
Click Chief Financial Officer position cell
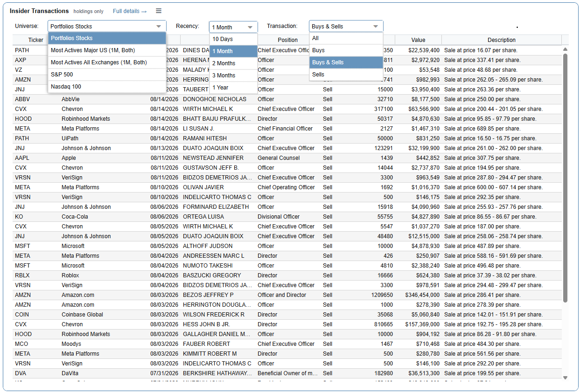click(x=285, y=129)
